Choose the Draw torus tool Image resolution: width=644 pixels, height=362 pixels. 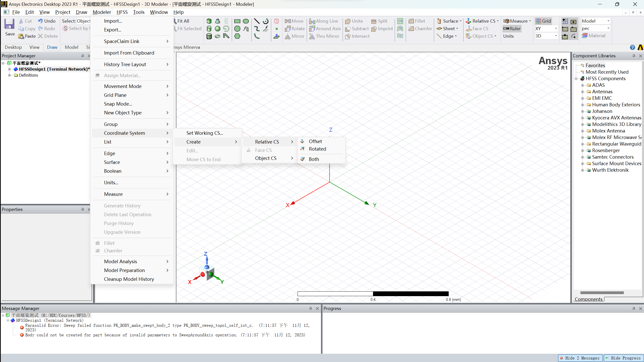[218, 36]
